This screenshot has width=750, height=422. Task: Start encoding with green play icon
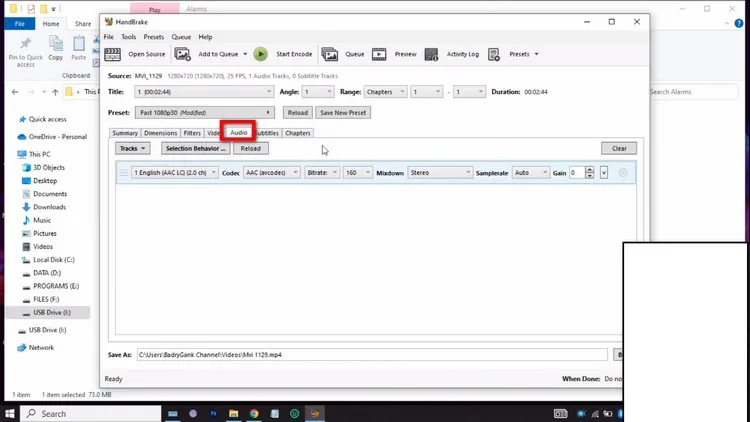point(261,54)
